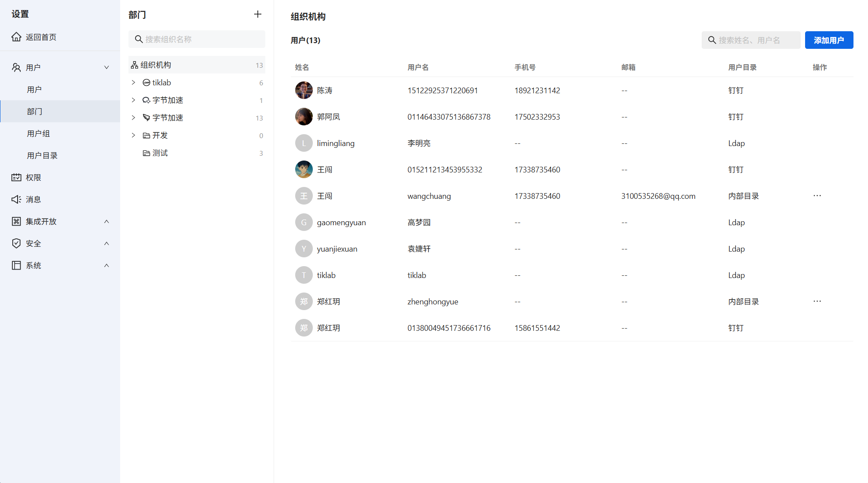Click the 安全 shield icon
The height and width of the screenshot is (483, 868).
coord(16,243)
